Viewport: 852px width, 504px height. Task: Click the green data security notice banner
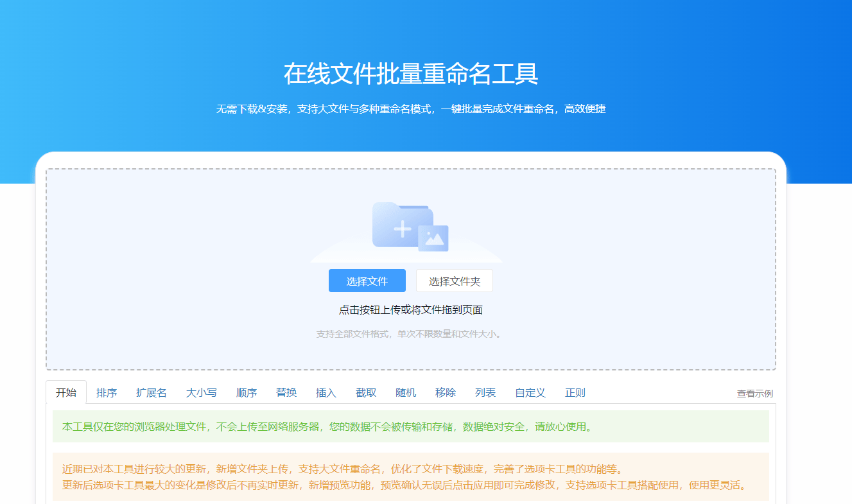click(x=411, y=426)
